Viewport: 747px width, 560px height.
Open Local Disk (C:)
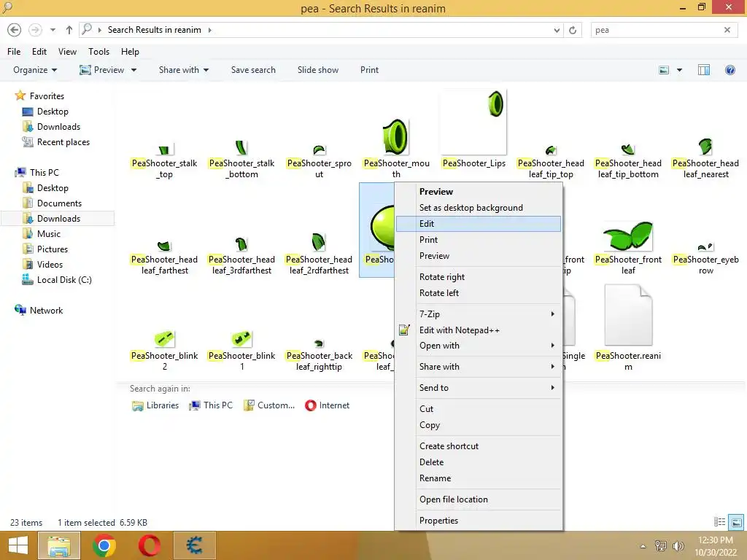pyautogui.click(x=64, y=280)
